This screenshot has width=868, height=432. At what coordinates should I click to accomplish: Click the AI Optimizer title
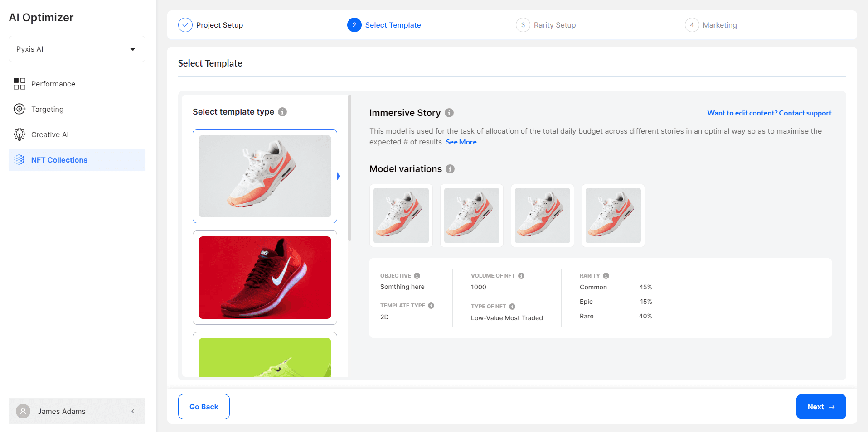click(41, 17)
